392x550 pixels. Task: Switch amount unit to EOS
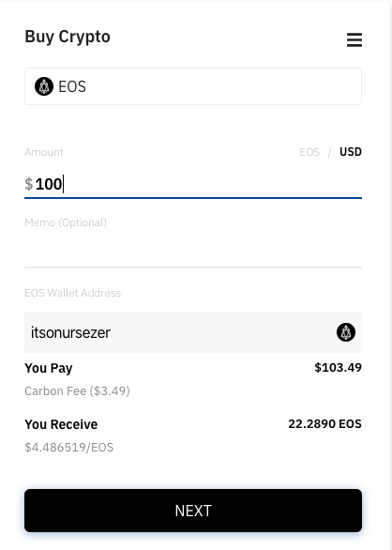pyautogui.click(x=309, y=152)
